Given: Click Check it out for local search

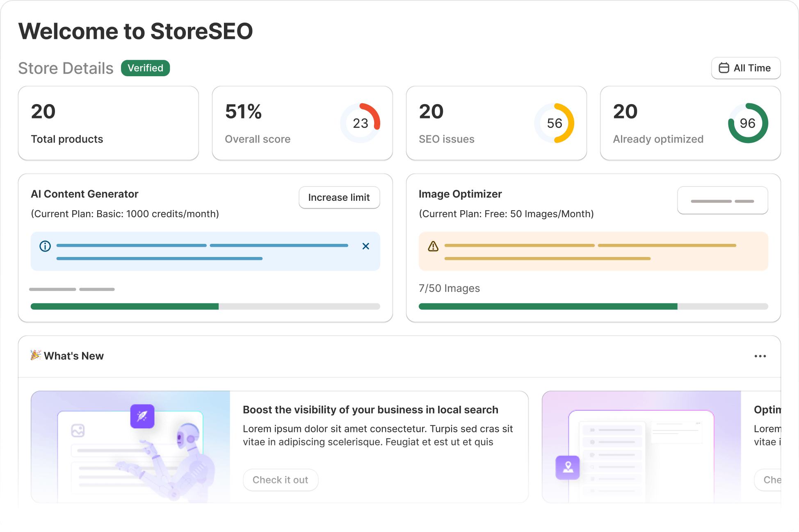Looking at the screenshot, I should [281, 480].
